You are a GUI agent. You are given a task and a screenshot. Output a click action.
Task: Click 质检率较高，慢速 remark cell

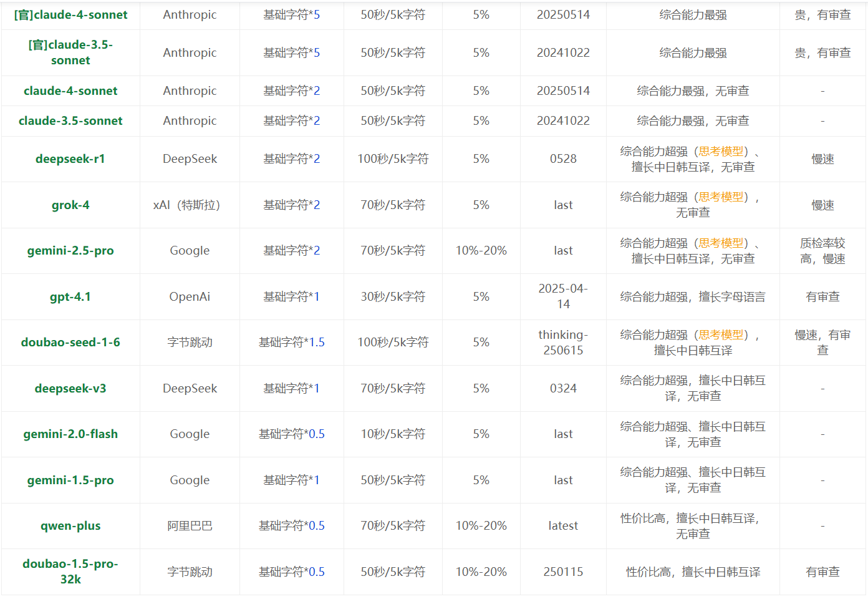822,251
